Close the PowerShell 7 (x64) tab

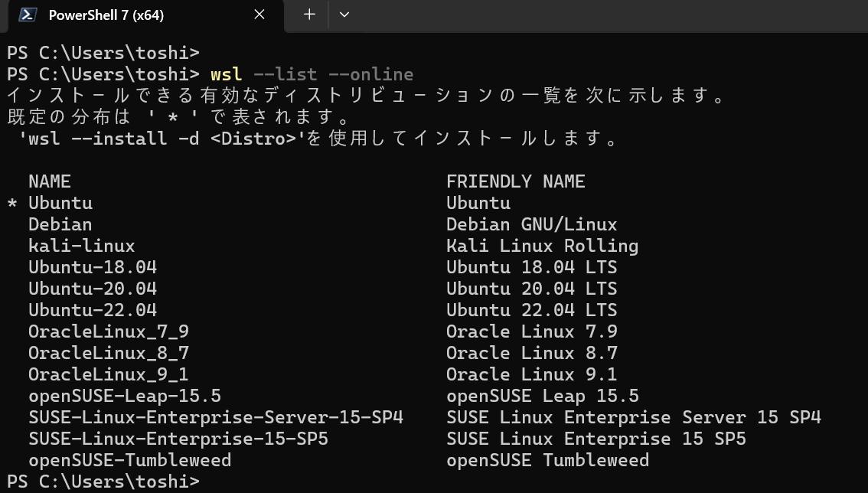coord(259,15)
